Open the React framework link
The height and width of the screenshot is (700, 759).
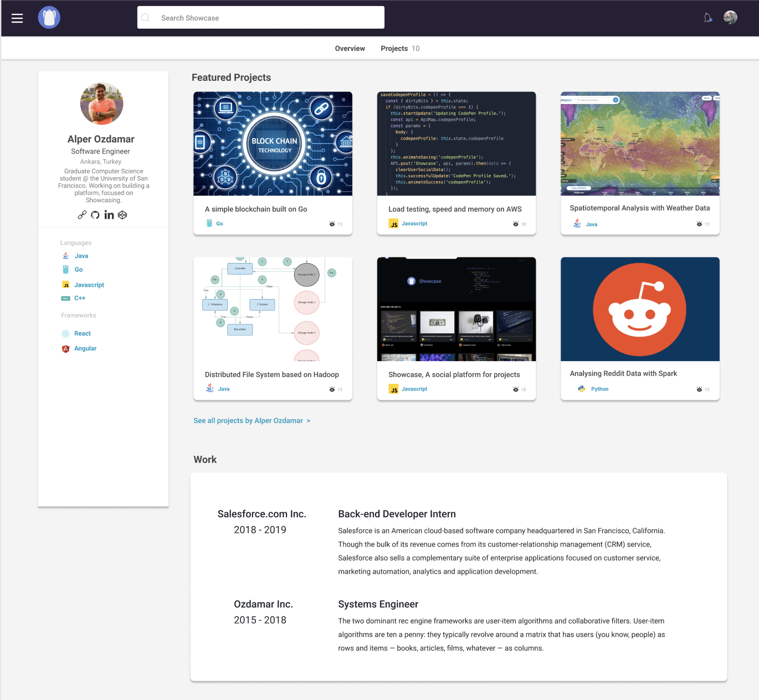83,333
